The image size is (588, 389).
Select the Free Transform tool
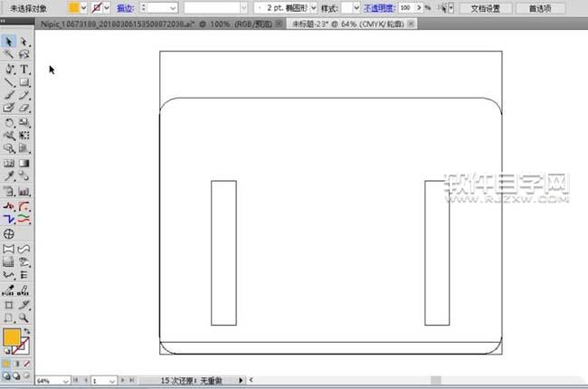[24, 136]
